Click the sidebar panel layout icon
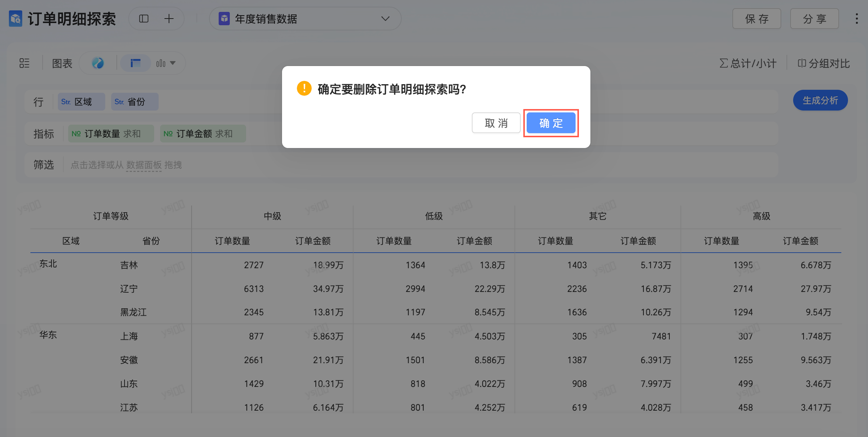 pos(144,19)
